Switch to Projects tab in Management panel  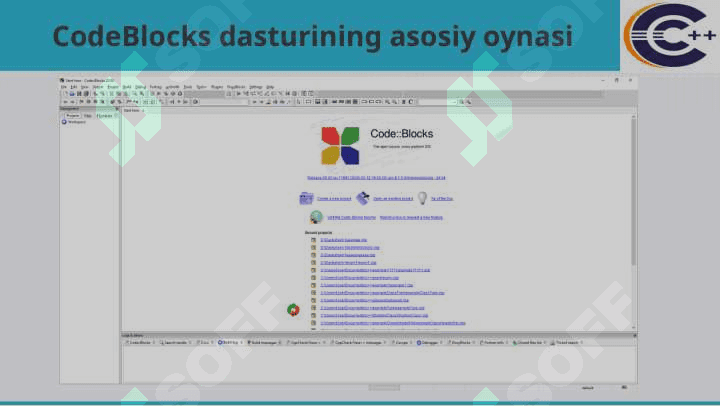[x=73, y=116]
